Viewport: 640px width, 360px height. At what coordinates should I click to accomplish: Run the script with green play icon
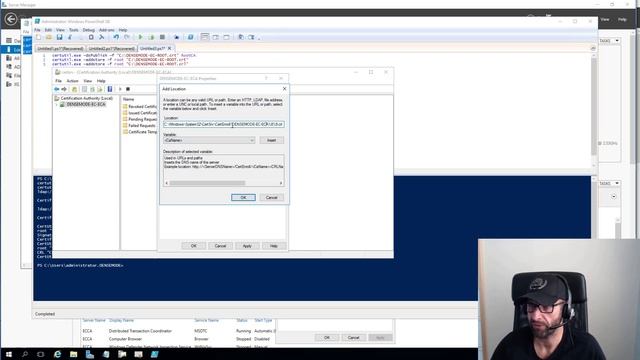click(x=141, y=37)
